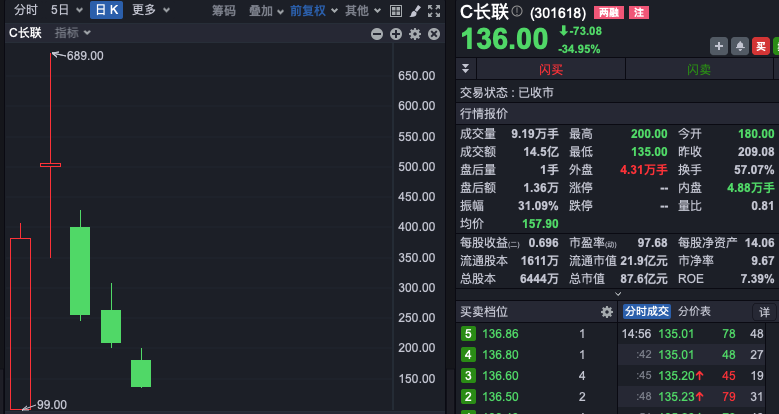
Task: Click the level 2 ask badge
Action: point(467,397)
